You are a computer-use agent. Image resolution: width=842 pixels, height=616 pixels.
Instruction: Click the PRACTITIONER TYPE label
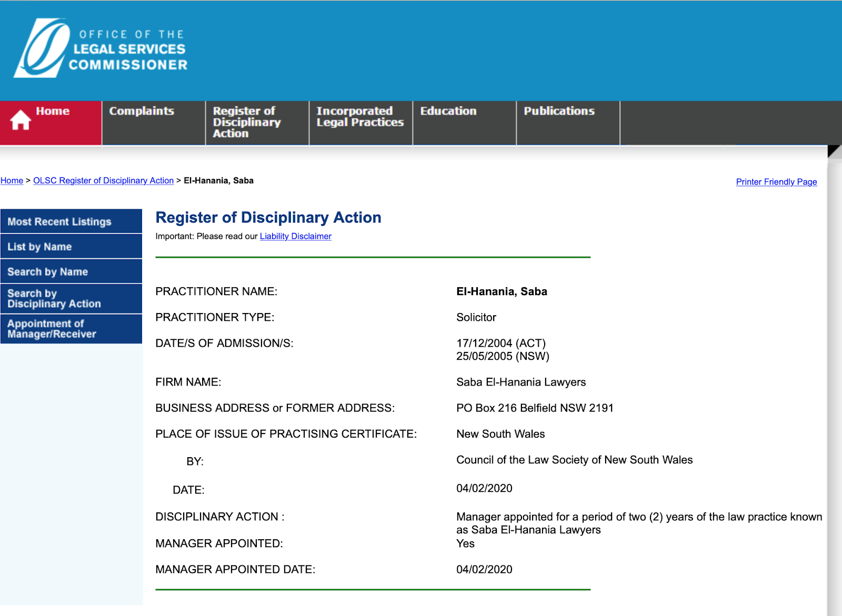pyautogui.click(x=215, y=317)
